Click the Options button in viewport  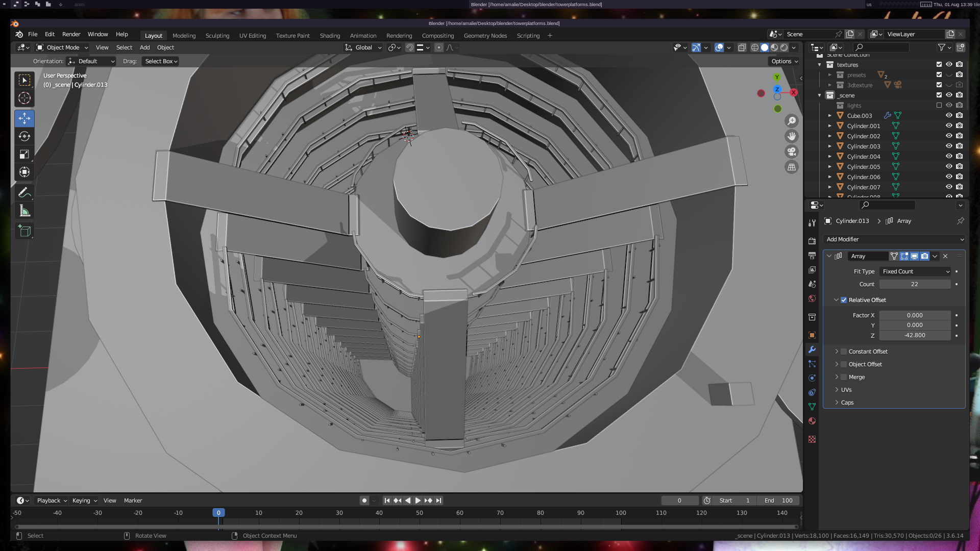coord(785,61)
